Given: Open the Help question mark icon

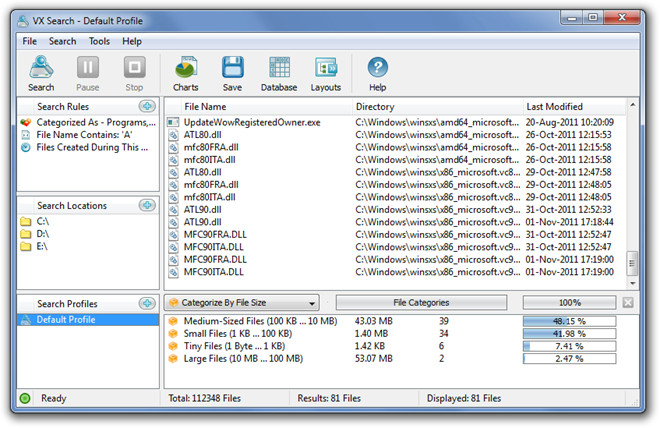Looking at the screenshot, I should coord(378,67).
